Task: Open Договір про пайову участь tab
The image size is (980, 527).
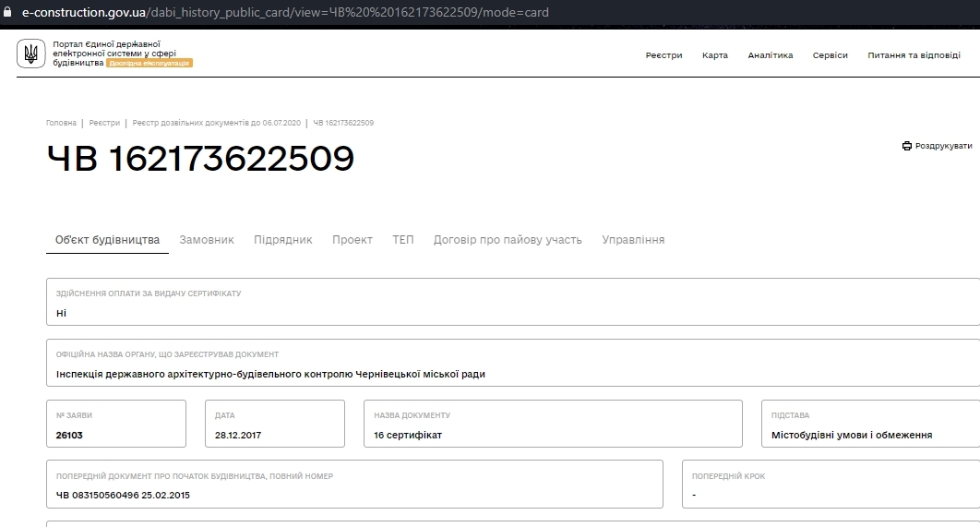Action: (x=508, y=240)
